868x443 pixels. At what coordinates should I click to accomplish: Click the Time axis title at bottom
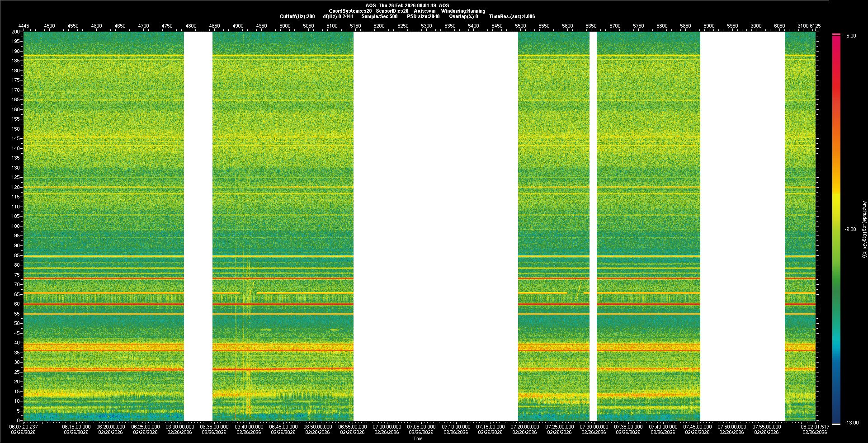click(x=418, y=438)
